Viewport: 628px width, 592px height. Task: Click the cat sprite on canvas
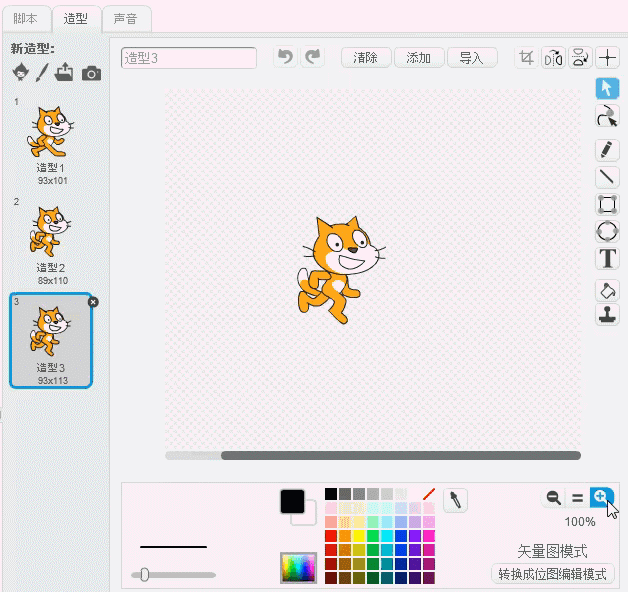[x=340, y=270]
